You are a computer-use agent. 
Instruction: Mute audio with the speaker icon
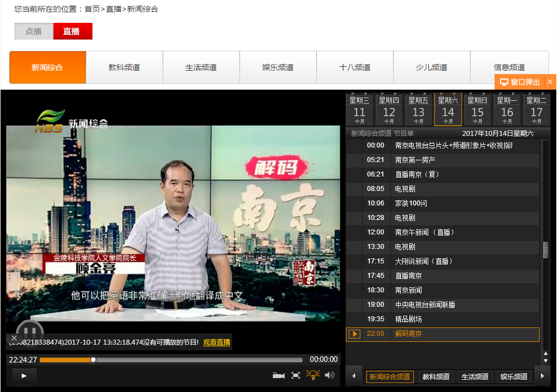pyautogui.click(x=330, y=376)
